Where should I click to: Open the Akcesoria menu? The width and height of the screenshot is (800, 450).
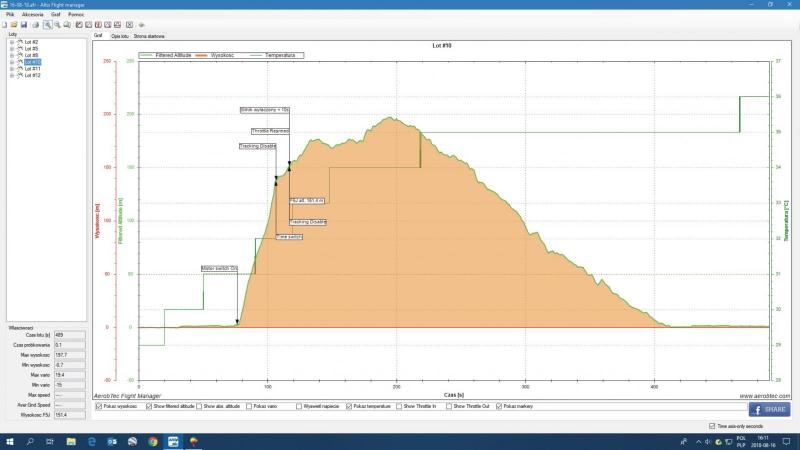tap(31, 15)
